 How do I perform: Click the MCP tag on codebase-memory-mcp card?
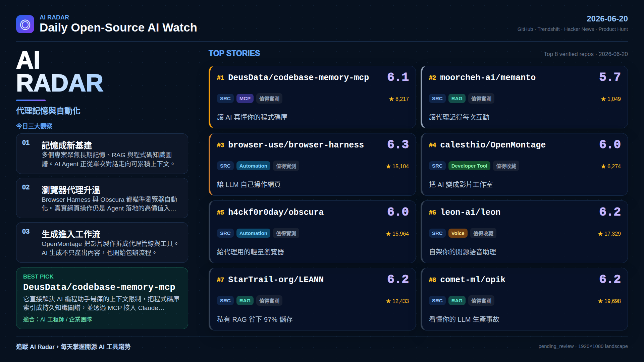[x=245, y=99]
